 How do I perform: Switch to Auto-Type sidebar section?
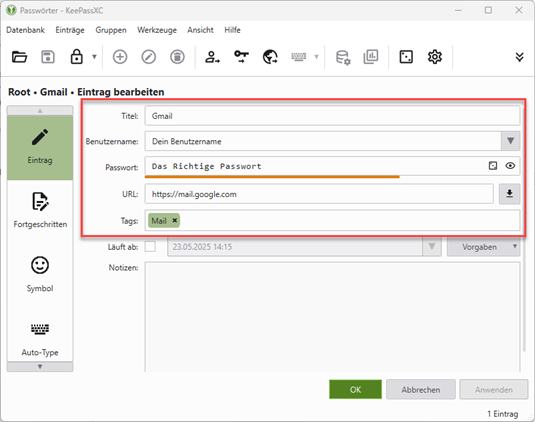pos(40,338)
